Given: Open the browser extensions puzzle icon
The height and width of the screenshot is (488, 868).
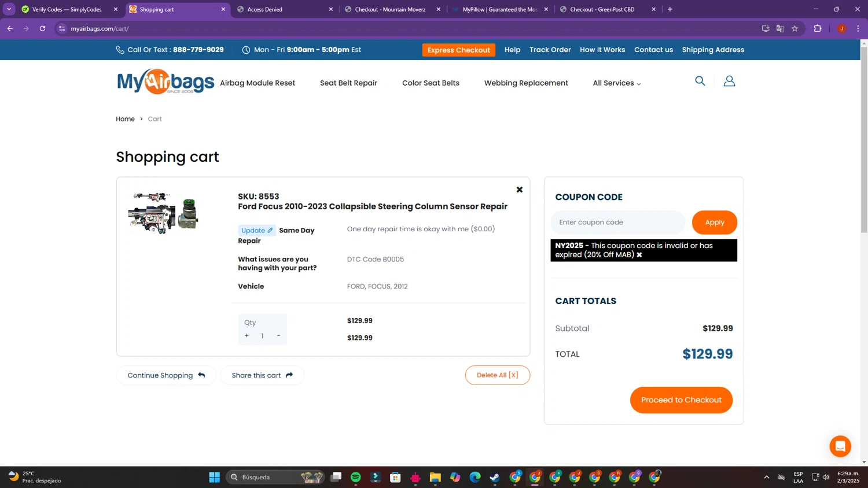Looking at the screenshot, I should 817,28.
